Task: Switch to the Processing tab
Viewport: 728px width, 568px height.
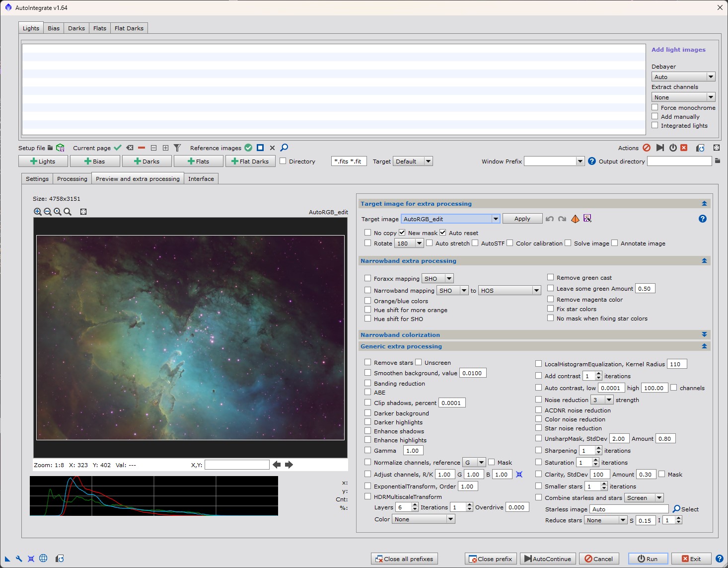Action: coord(72,179)
